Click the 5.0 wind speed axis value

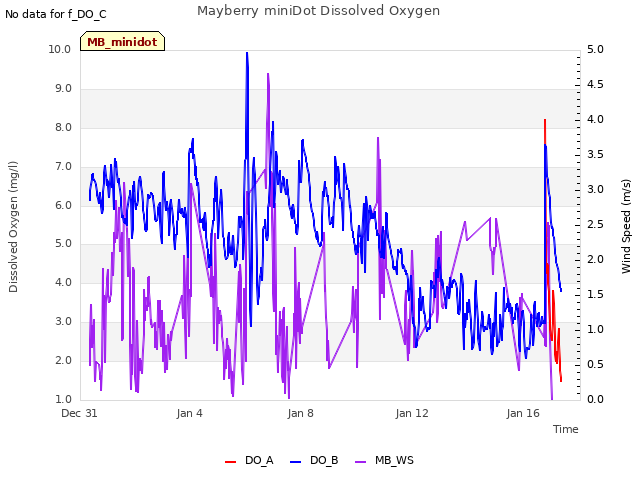[x=595, y=49]
